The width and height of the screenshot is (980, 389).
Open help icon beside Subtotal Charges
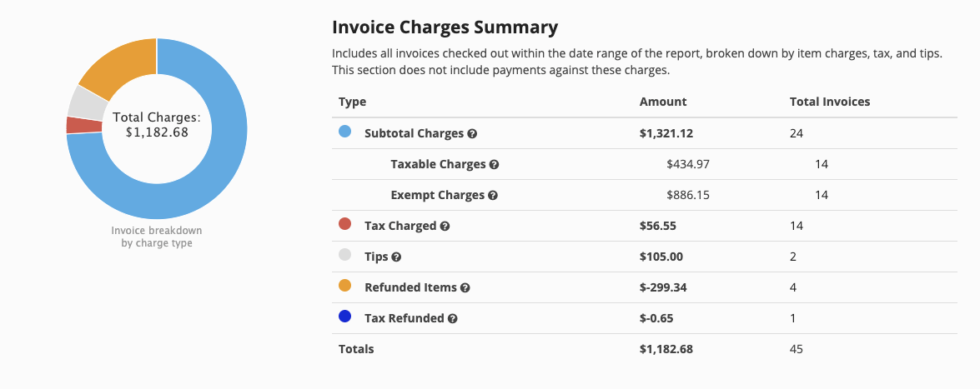coord(473,133)
